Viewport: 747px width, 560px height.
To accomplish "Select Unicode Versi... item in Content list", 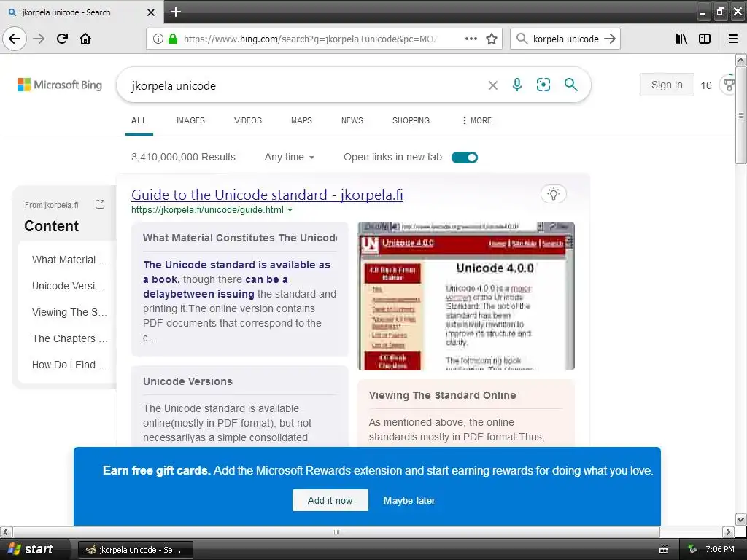I will (68, 286).
